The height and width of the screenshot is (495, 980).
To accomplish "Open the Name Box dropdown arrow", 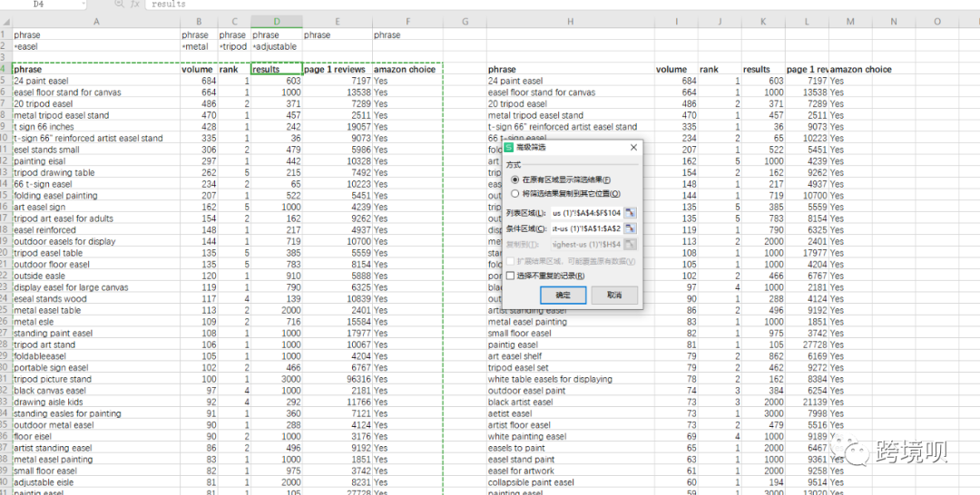I will pos(83,5).
